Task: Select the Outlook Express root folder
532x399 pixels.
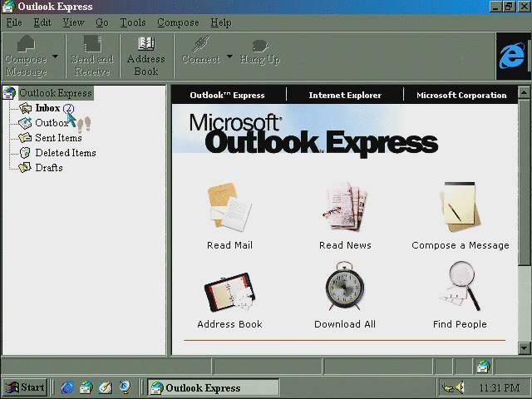Action: click(x=56, y=93)
